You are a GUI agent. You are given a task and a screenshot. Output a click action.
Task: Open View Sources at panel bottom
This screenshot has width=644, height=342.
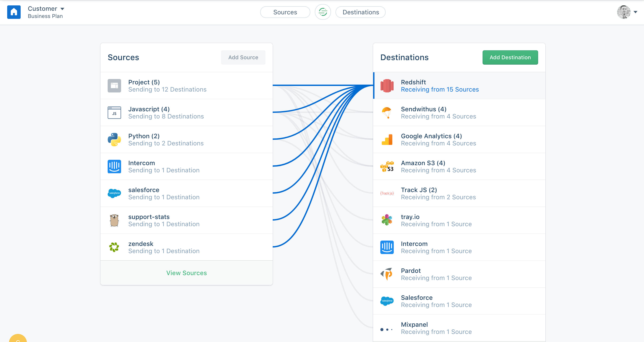tap(187, 273)
